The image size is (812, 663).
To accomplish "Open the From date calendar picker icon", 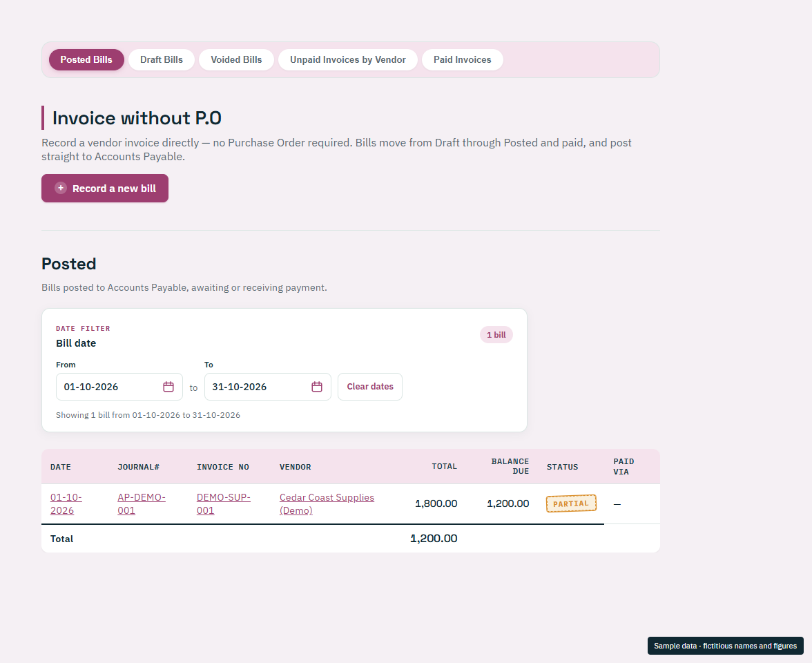I will [x=168, y=387].
